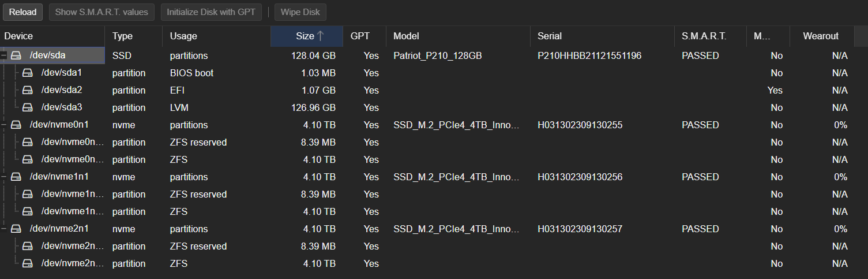
Task: Sort by the Wearout column header
Action: [820, 36]
